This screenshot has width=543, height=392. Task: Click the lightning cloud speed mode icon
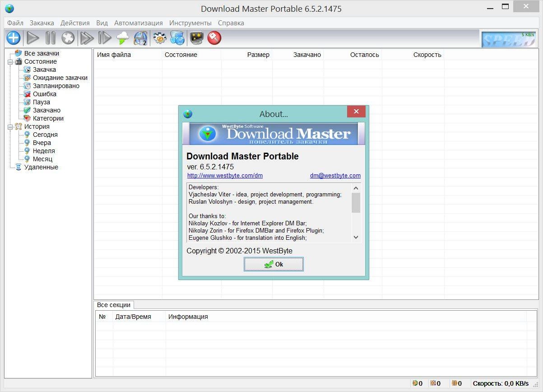tap(123, 38)
